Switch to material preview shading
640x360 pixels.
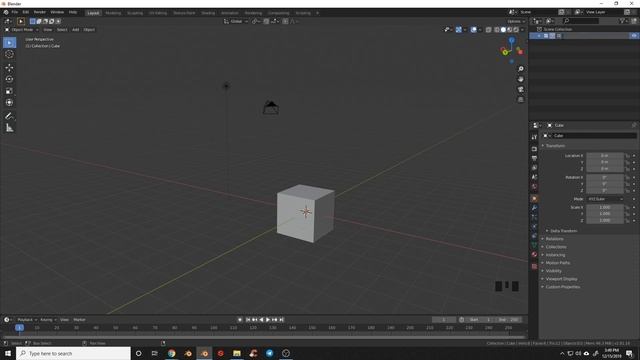[510, 29]
